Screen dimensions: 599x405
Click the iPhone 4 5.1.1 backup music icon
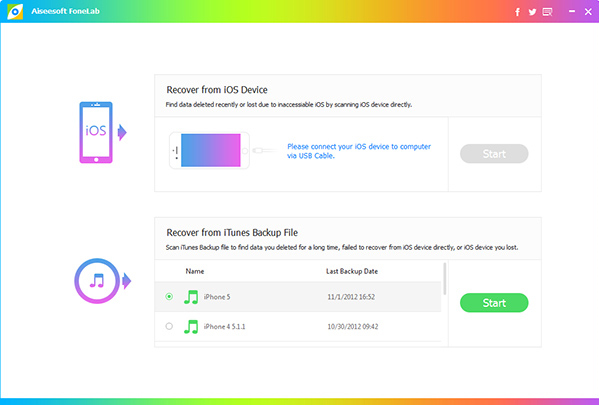click(x=191, y=327)
